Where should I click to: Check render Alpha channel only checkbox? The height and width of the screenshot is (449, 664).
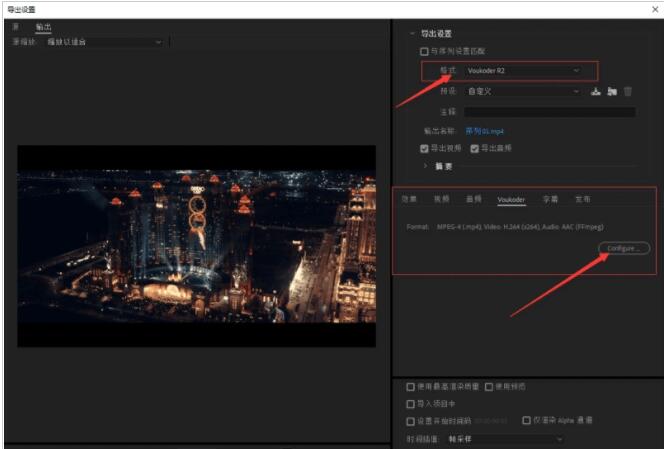[x=526, y=420]
